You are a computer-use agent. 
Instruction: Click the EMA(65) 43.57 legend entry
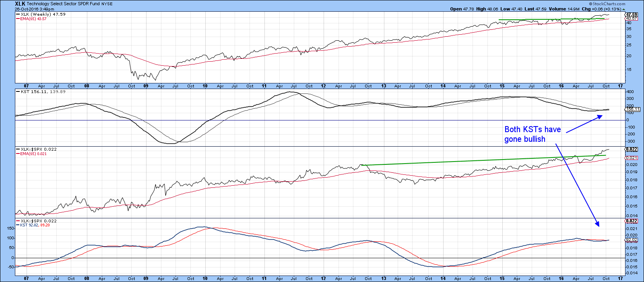31,19
